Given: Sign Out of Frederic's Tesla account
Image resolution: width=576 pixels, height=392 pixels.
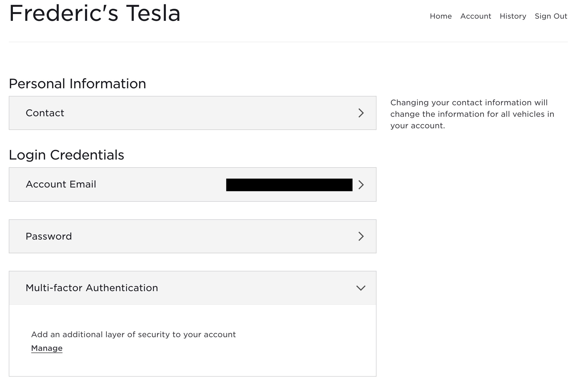Looking at the screenshot, I should click(551, 16).
